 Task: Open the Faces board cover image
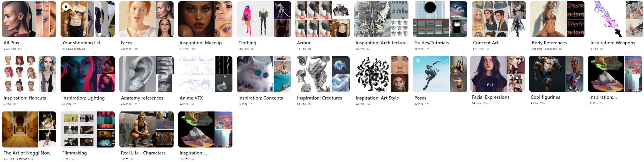pyautogui.click(x=147, y=19)
